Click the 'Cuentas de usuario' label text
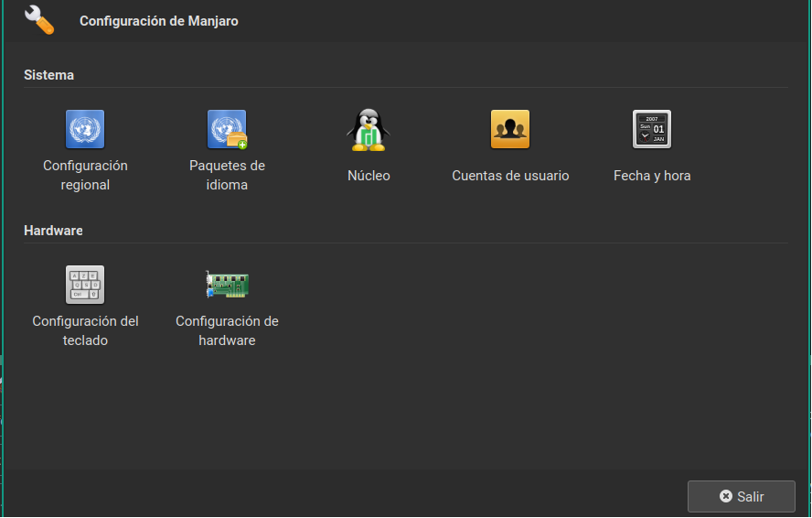Viewport: 812px width, 518px height. pos(510,176)
